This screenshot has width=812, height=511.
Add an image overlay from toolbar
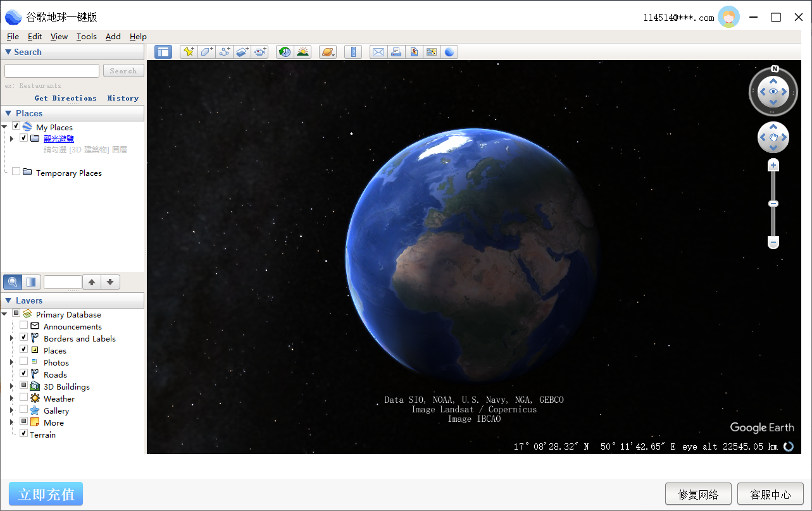point(242,52)
